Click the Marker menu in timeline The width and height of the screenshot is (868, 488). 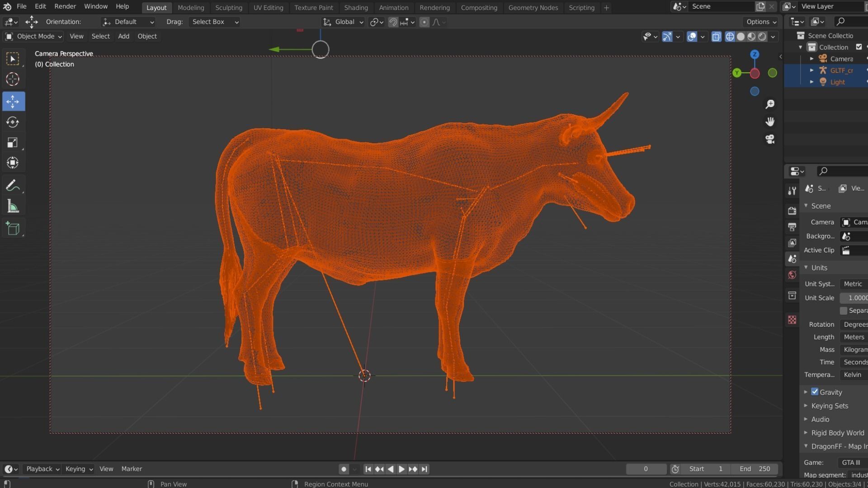[x=132, y=469]
